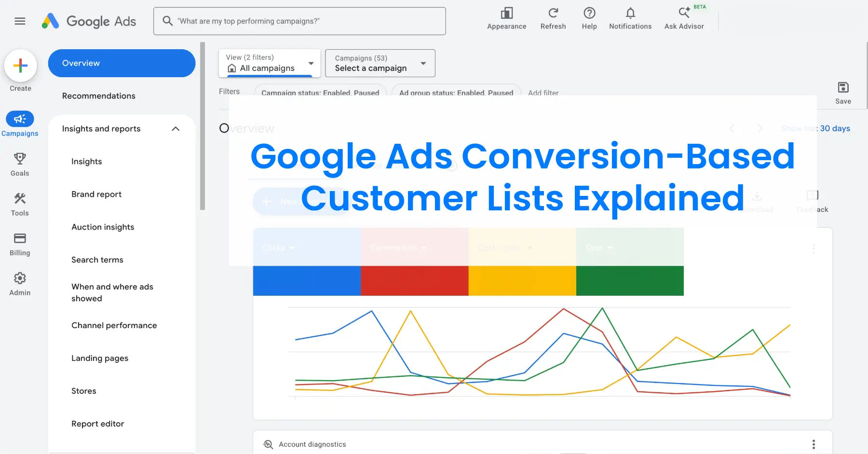The width and height of the screenshot is (868, 454).
Task: Save the current view
Action: [843, 93]
